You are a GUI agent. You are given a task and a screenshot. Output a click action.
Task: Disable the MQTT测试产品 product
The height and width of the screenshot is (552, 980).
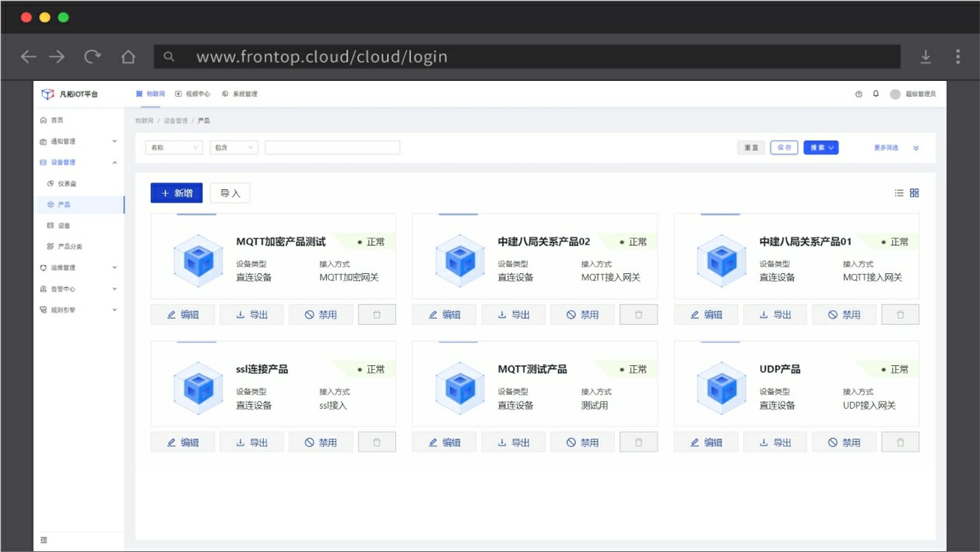click(x=582, y=442)
